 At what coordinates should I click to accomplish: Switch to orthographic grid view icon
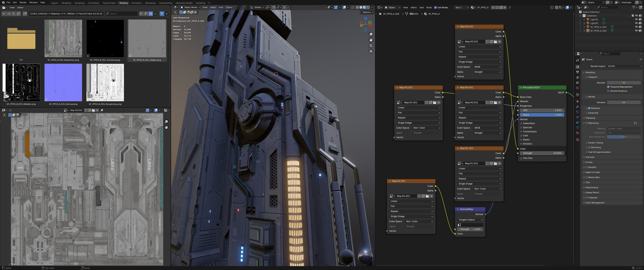pos(371,51)
